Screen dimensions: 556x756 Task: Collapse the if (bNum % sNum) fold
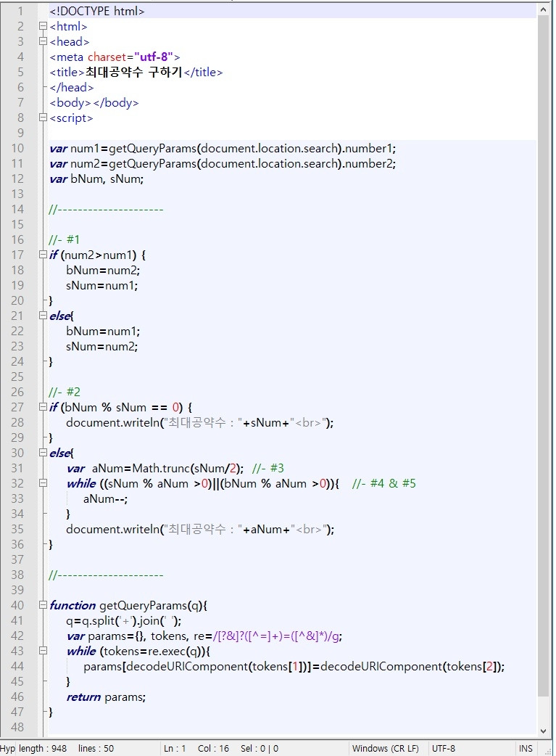tap(43, 407)
